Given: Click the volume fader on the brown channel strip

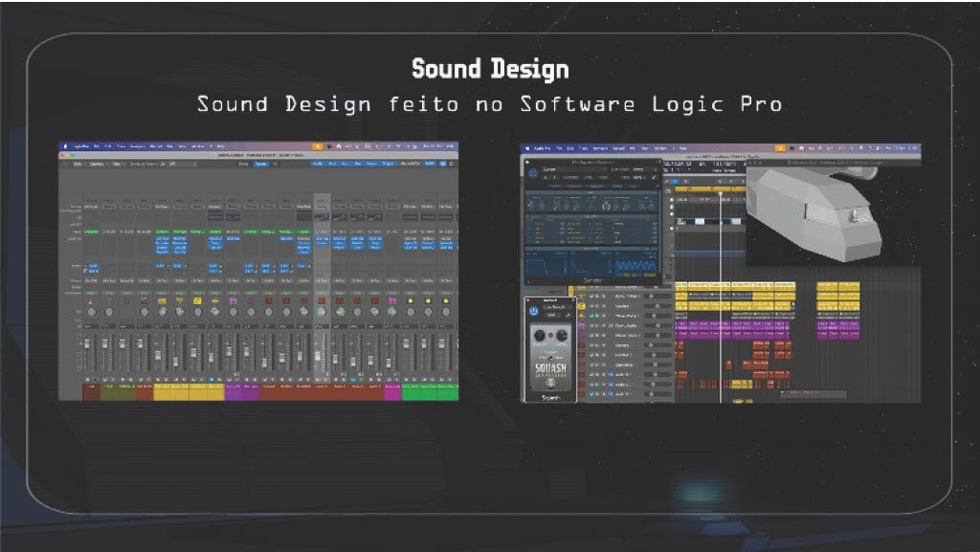Looking at the screenshot, I should (87, 344).
